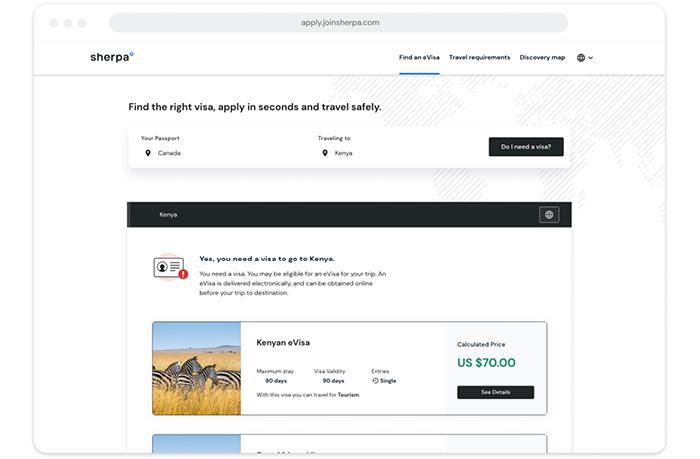Click the visa ID card alert icon

(171, 267)
